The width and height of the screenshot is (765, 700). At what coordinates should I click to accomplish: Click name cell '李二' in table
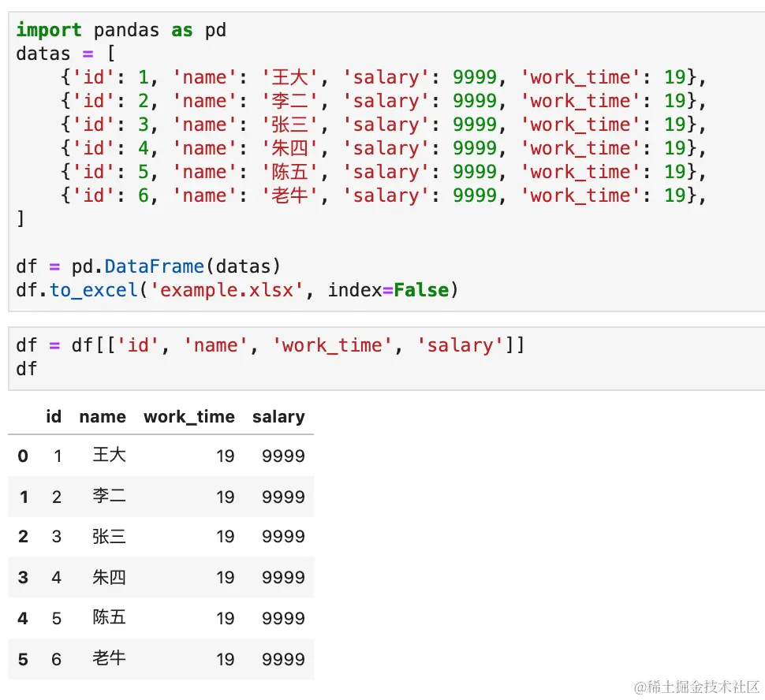[110, 496]
